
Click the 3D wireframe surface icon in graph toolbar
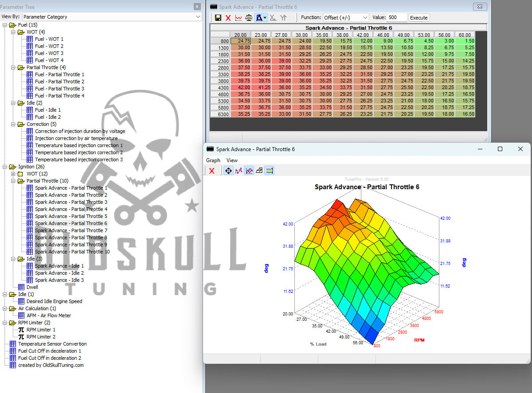click(259, 171)
